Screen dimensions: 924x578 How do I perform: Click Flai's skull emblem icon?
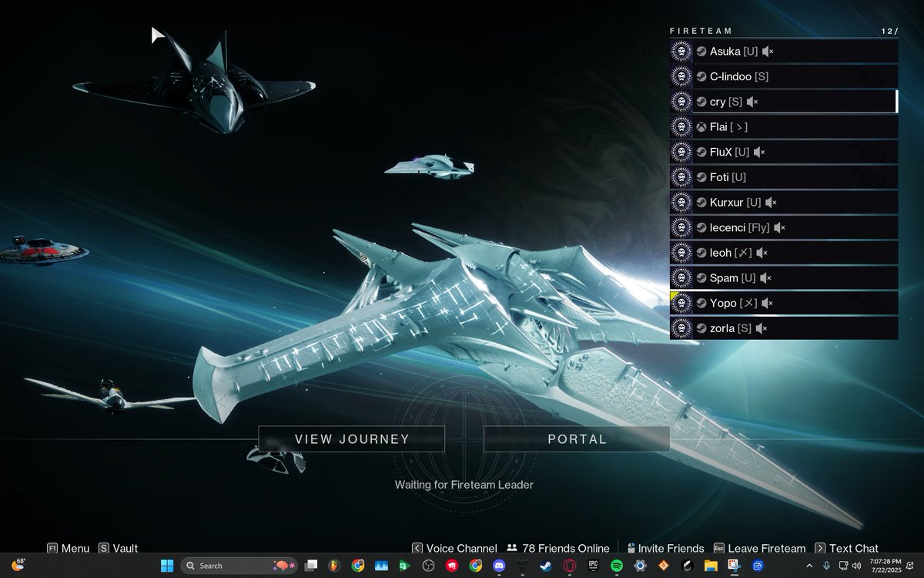680,126
